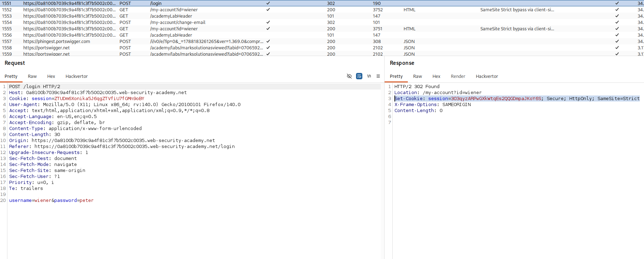Click the Origin header line in request
This screenshot has width=644, height=259.
pos(112,140)
